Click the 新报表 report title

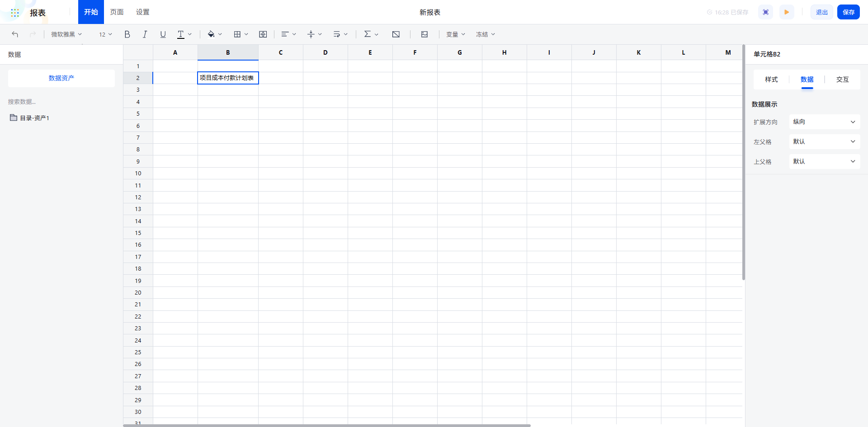430,12
